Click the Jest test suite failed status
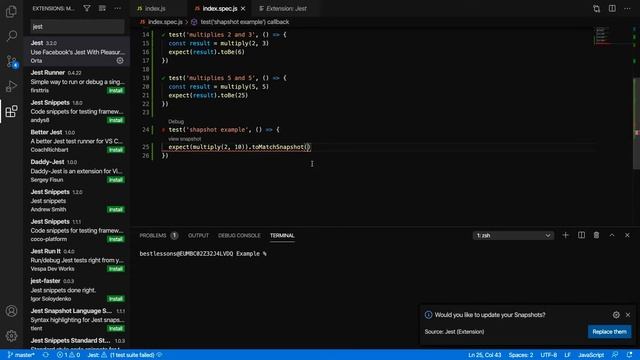Viewport: 640px width, 360px height. tap(124, 355)
